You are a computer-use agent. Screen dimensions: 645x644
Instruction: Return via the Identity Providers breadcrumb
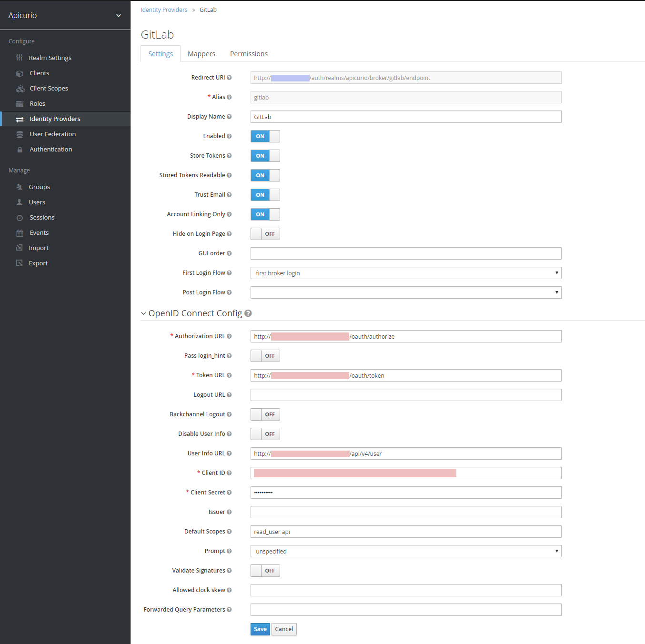pyautogui.click(x=164, y=10)
